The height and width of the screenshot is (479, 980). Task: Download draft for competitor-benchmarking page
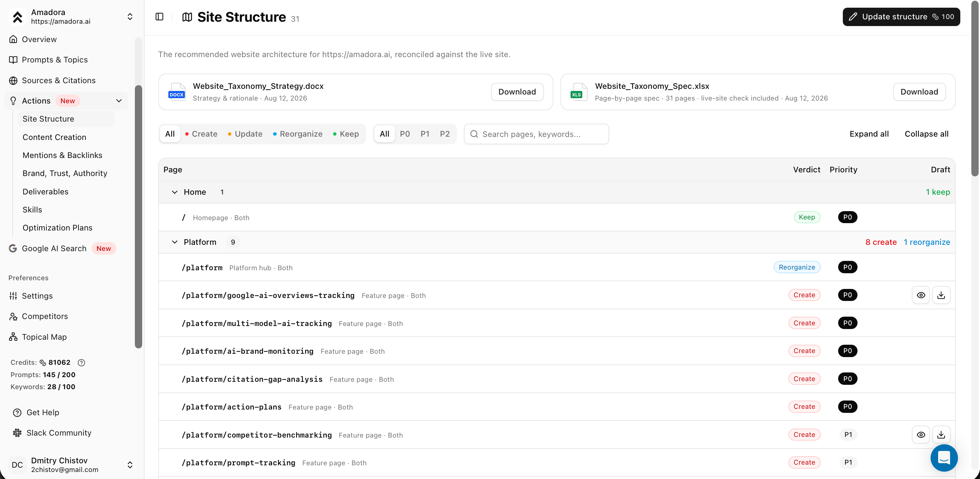(x=941, y=435)
